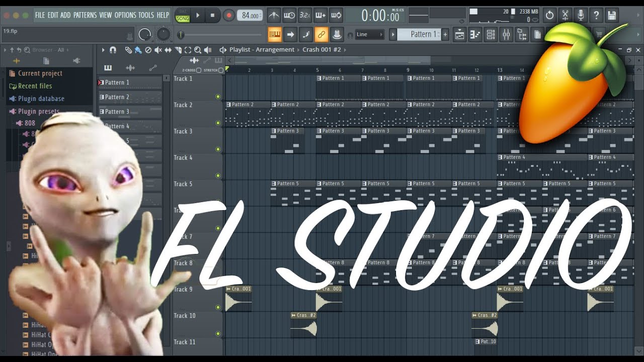Toggle loop recording icon
644x362 pixels.
[x=336, y=15]
